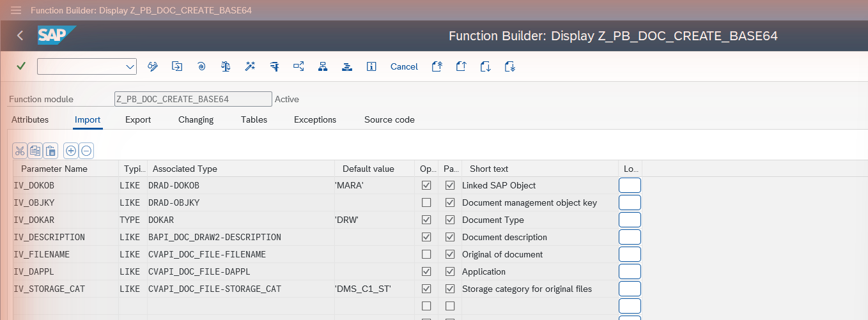This screenshot has height=320, width=868.
Task: Click the Paste clipboard icon above the table
Action: tap(50, 151)
